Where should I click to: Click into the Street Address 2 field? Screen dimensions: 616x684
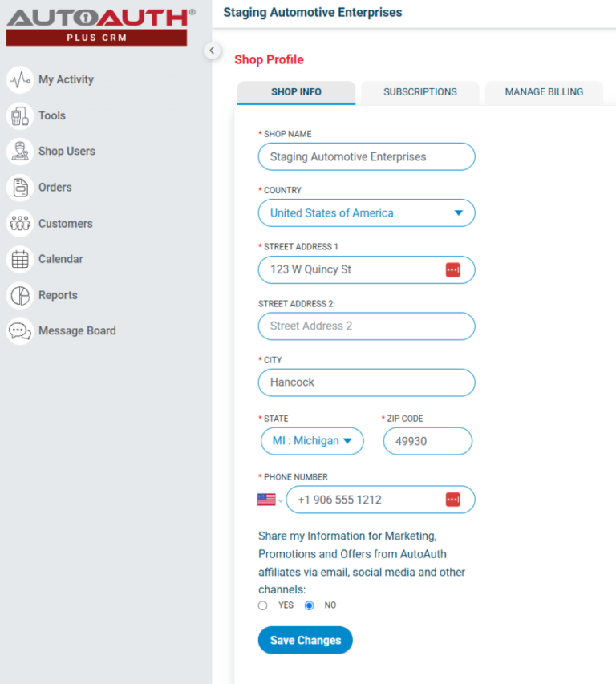(x=367, y=326)
